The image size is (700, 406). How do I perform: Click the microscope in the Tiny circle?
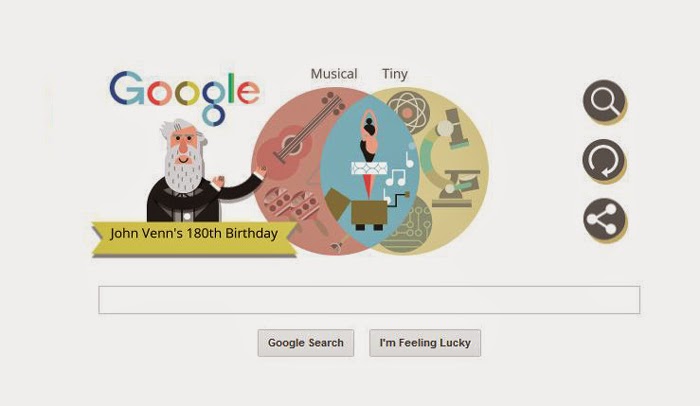coord(451,158)
